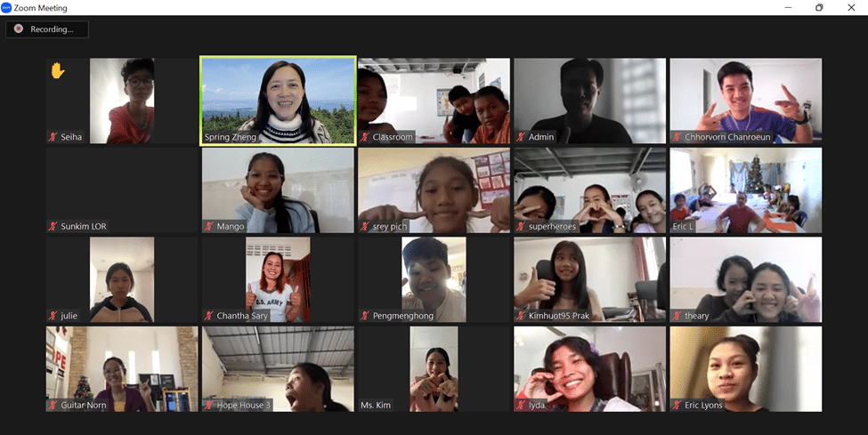The width and height of the screenshot is (868, 435).
Task: Click muted mic icon beside Guitar Norn
Action: pos(53,406)
